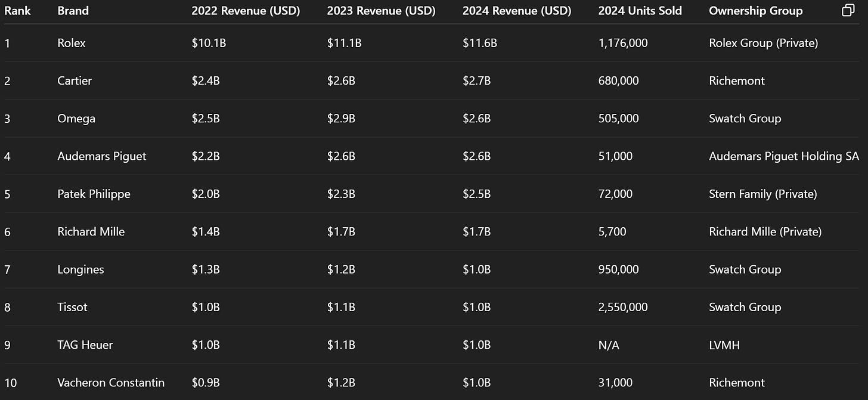Click the LVMH ownership cell

tap(724, 345)
